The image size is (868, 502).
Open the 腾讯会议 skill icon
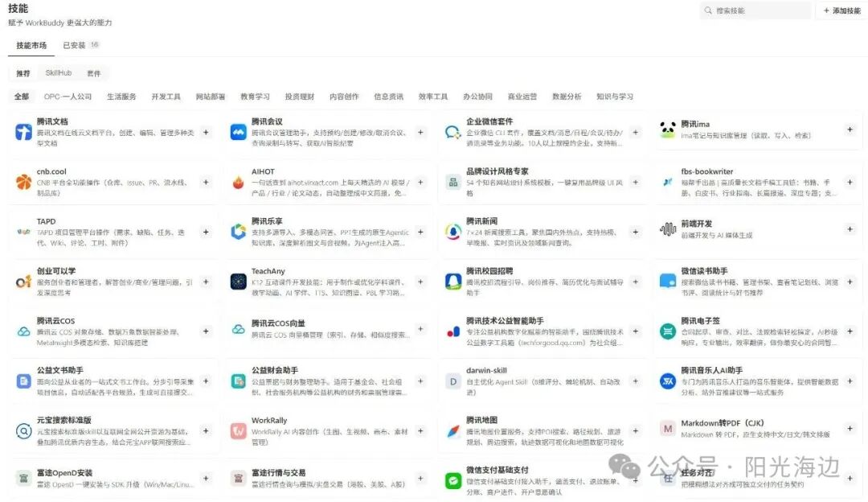click(x=238, y=132)
